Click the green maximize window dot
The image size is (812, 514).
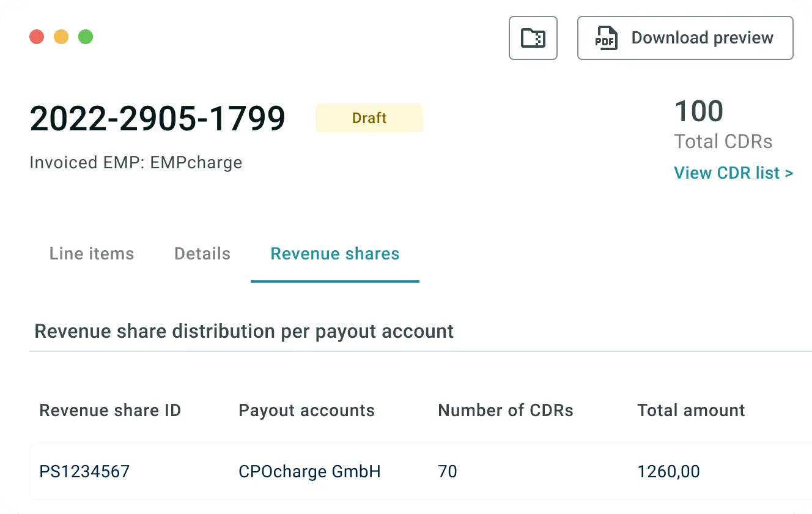(86, 37)
